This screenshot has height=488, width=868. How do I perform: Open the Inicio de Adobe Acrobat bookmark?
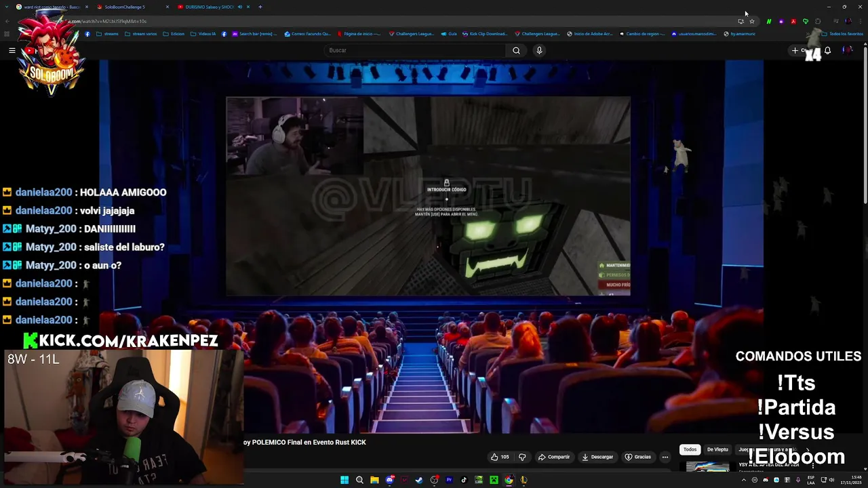pyautogui.click(x=589, y=34)
